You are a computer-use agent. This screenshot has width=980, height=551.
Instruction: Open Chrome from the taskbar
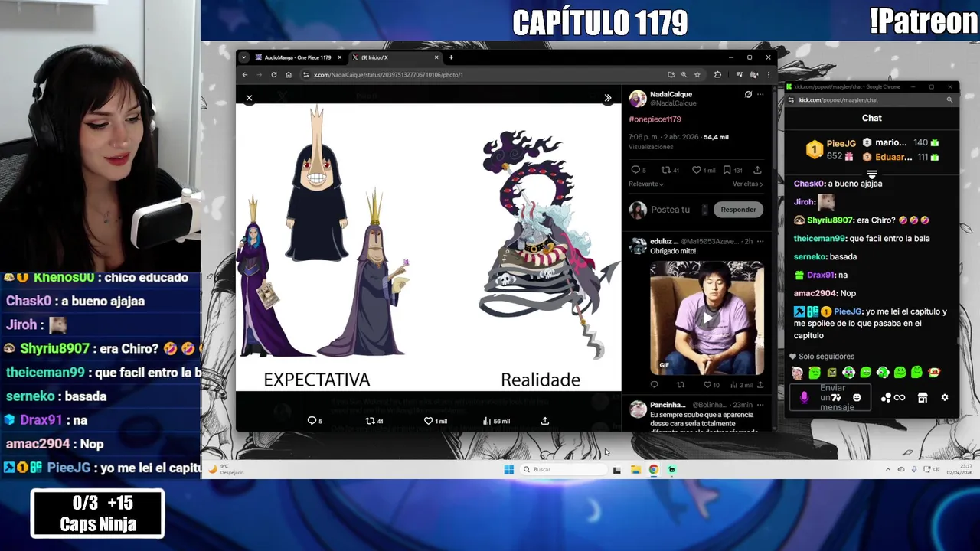coord(654,469)
